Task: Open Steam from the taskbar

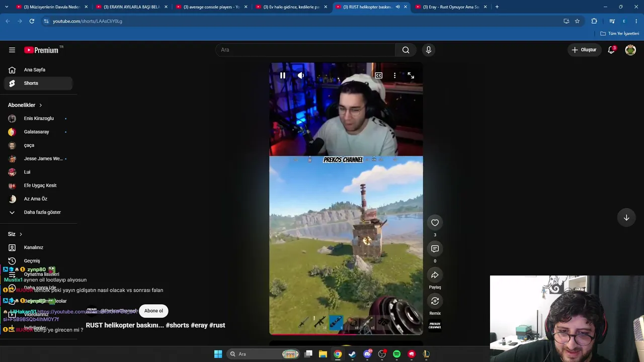Action: click(352, 354)
